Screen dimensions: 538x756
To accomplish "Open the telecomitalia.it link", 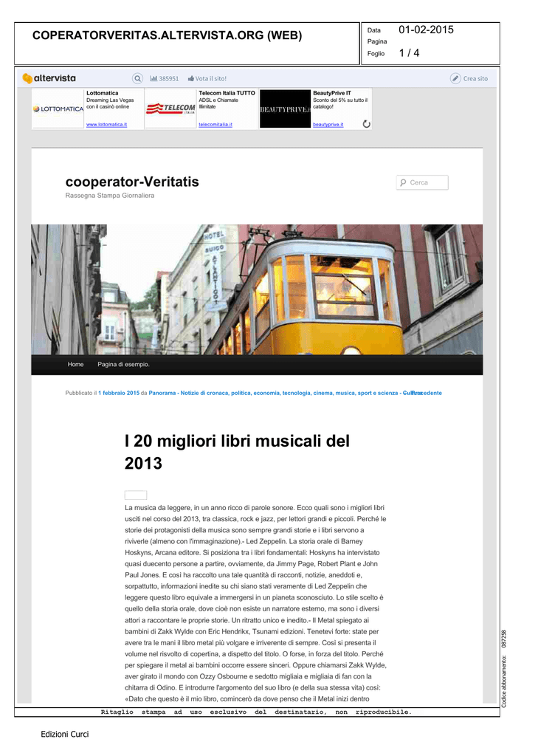I will [215, 125].
